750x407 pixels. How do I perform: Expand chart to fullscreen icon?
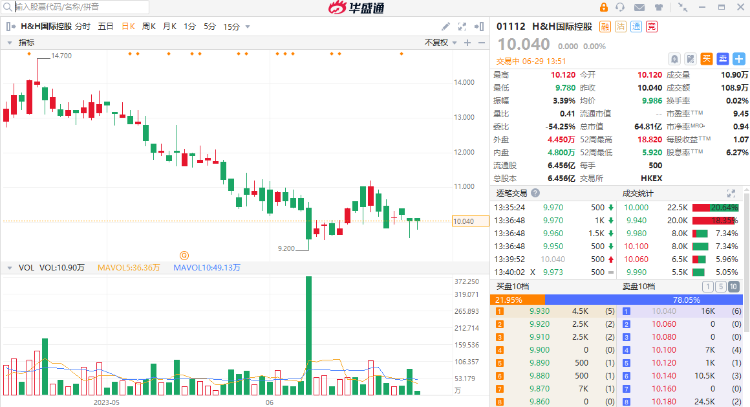click(462, 26)
